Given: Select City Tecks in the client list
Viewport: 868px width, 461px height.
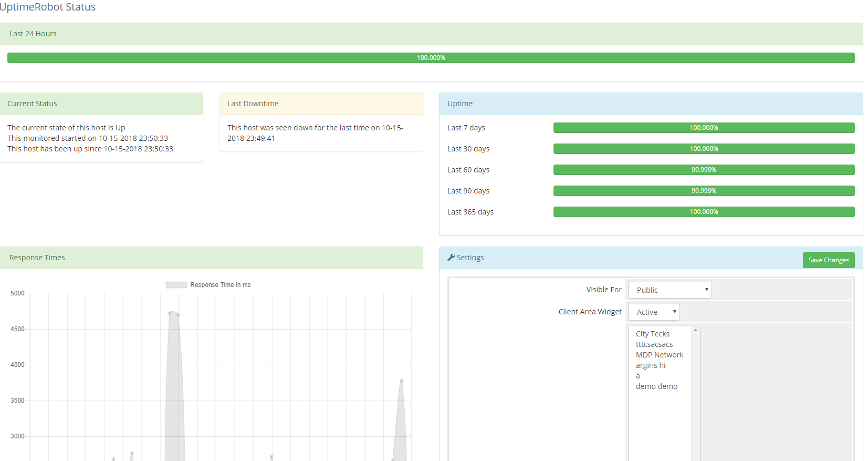Looking at the screenshot, I should click(653, 334).
